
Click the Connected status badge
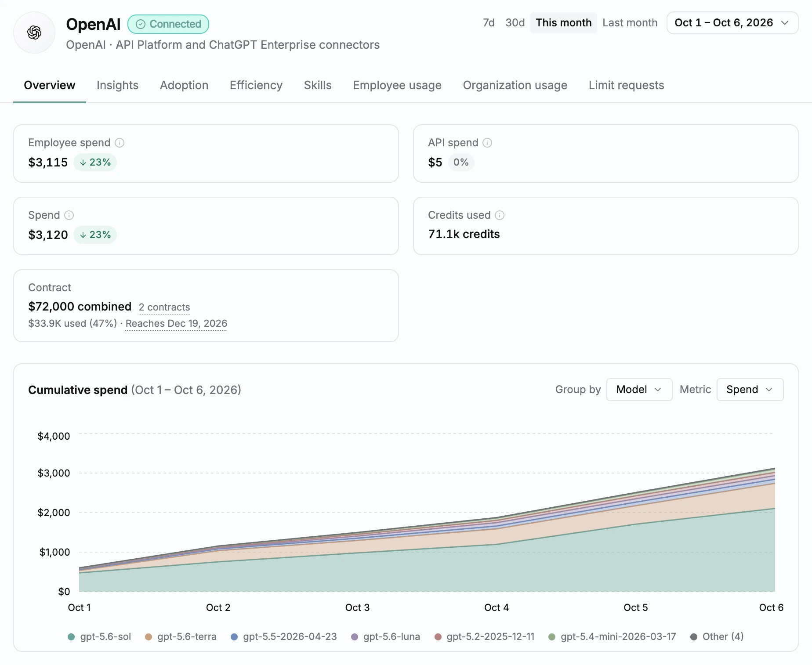click(168, 24)
